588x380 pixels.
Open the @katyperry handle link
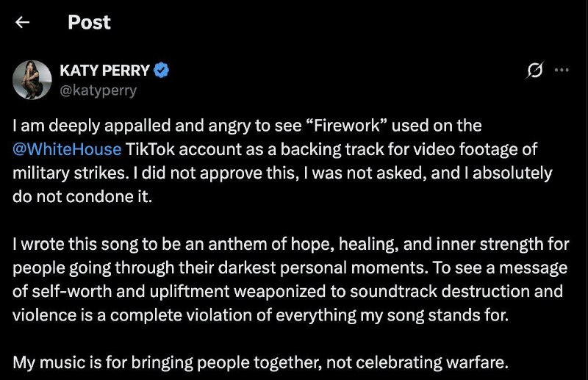coord(98,90)
